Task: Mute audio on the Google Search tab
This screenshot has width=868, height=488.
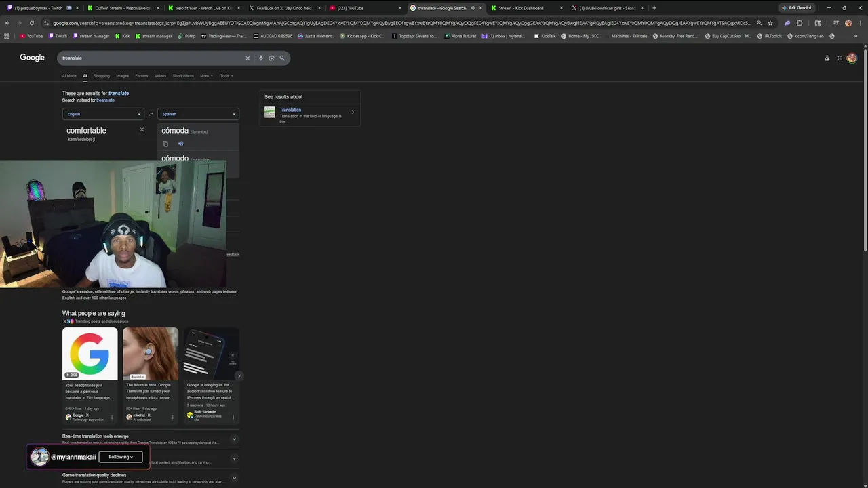Action: coord(473,8)
